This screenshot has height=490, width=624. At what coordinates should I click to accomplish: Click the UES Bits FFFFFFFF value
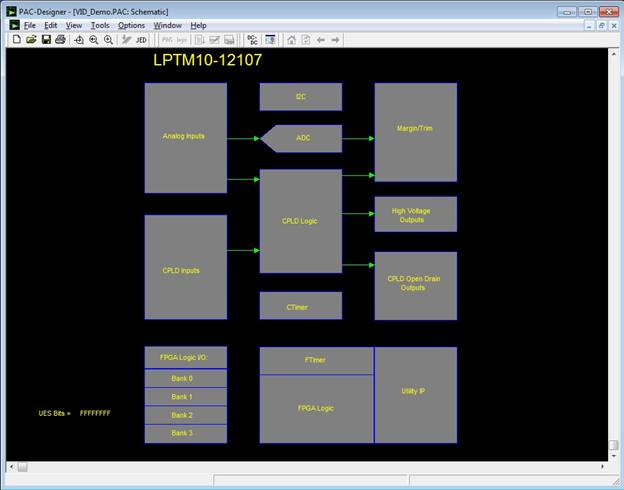[95, 413]
